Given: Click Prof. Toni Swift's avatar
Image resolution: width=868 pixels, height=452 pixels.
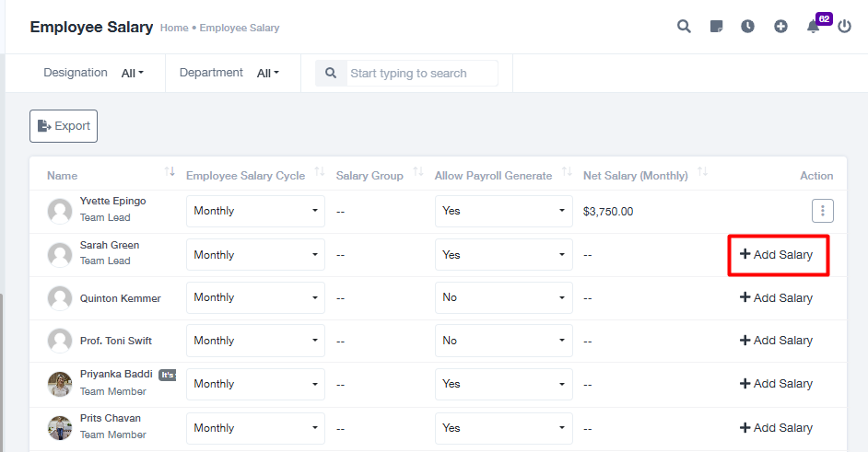Looking at the screenshot, I should pos(60,341).
